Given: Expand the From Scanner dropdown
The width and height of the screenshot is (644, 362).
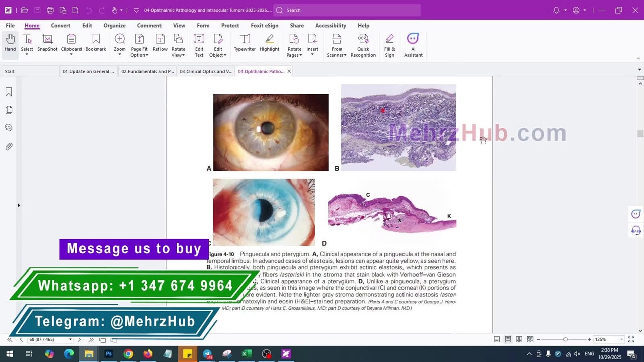Looking at the screenshot, I should tap(337, 55).
